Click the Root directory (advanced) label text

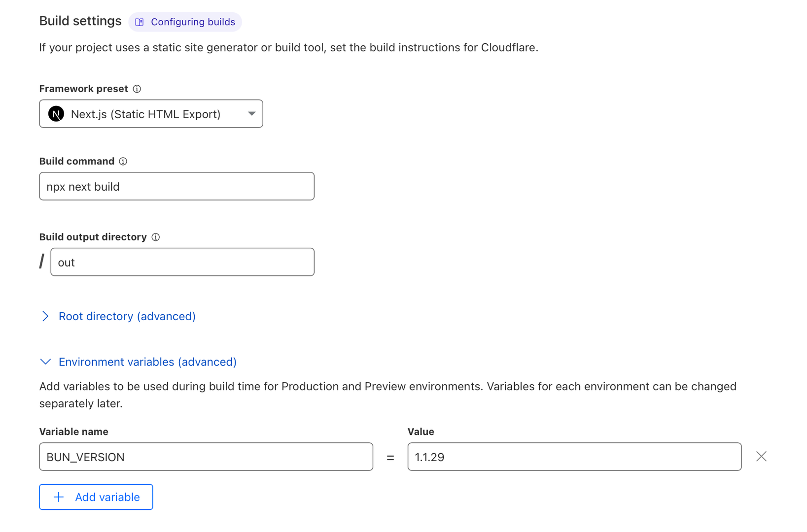(127, 316)
